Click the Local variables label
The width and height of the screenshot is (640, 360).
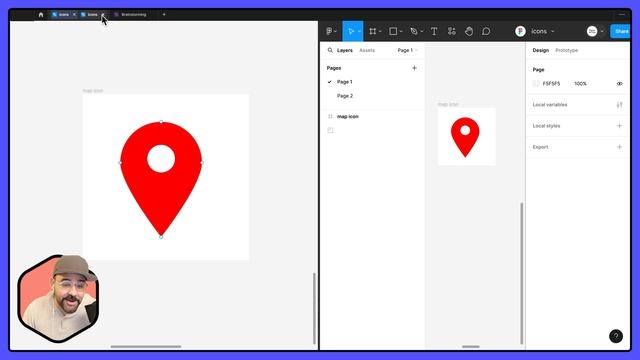coord(550,105)
